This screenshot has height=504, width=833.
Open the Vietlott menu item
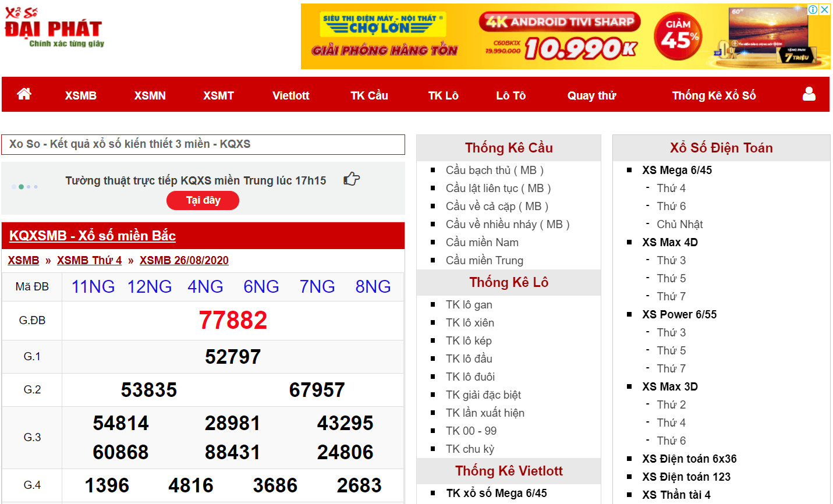290,95
